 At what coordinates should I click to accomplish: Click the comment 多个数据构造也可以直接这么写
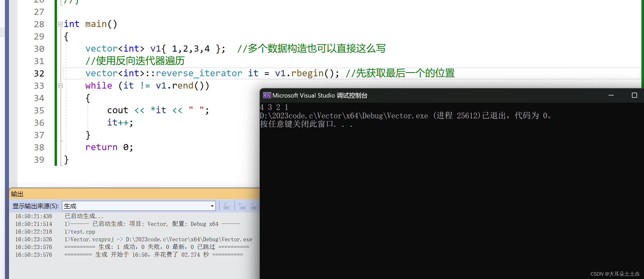click(x=311, y=49)
